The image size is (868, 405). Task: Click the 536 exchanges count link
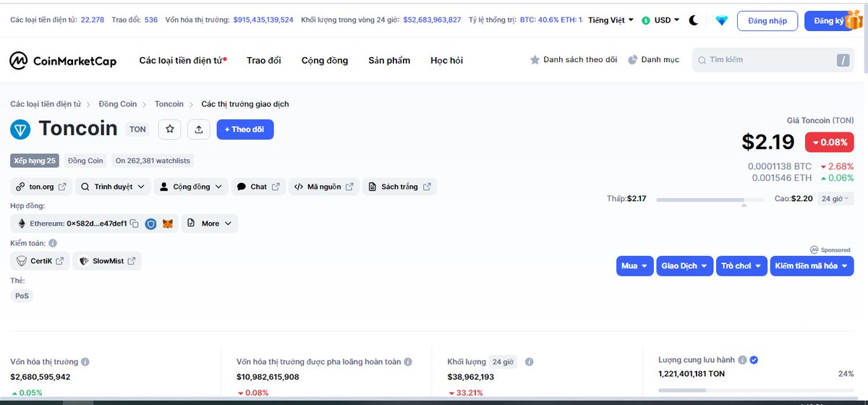pyautogui.click(x=151, y=20)
